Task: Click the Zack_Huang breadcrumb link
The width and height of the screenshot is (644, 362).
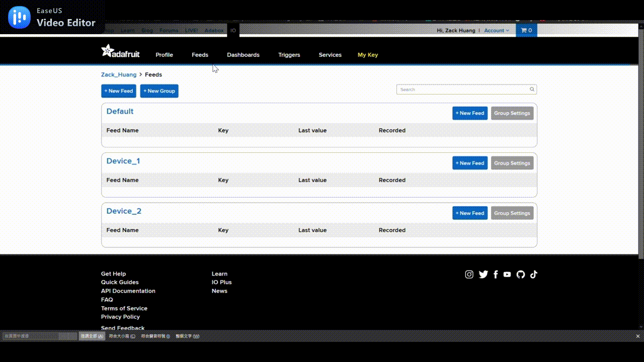Action: coord(119,74)
